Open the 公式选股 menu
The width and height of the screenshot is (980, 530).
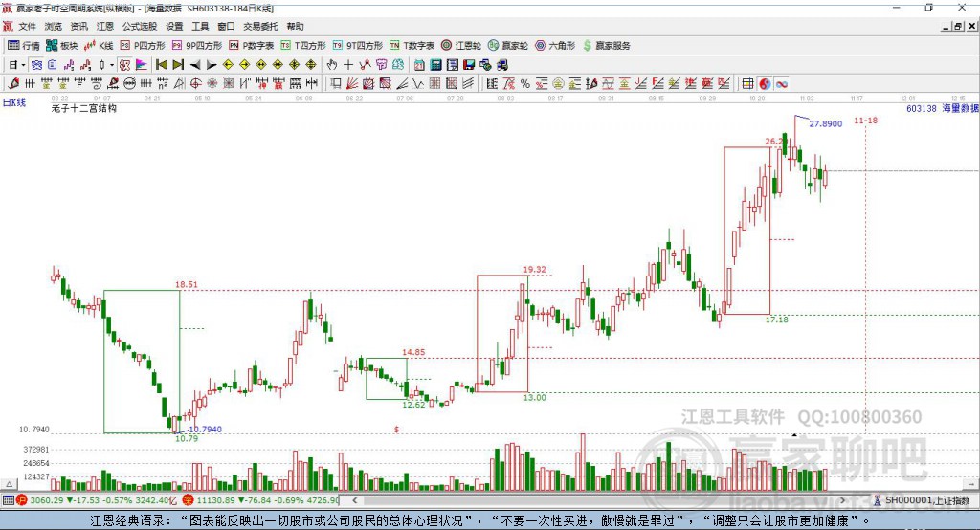point(140,26)
